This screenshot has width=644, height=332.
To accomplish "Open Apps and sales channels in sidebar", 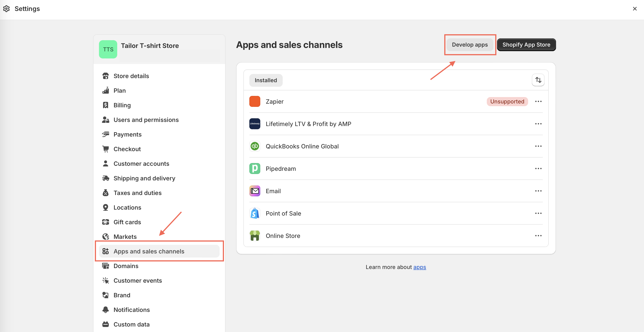I will click(x=149, y=251).
